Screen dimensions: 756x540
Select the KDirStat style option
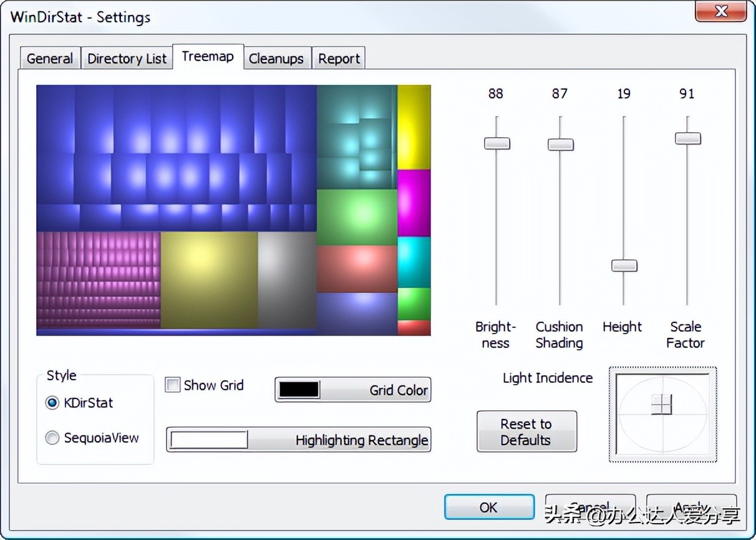[52, 403]
